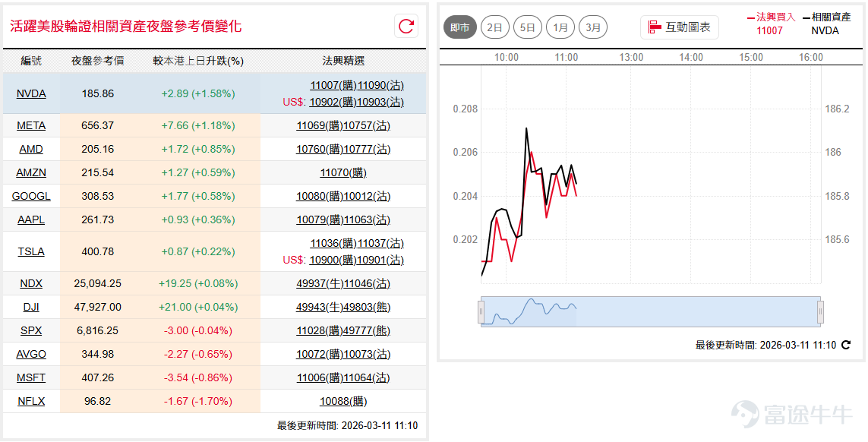Open the AVGO ticker link
This screenshot has width=868, height=442.
(31, 354)
